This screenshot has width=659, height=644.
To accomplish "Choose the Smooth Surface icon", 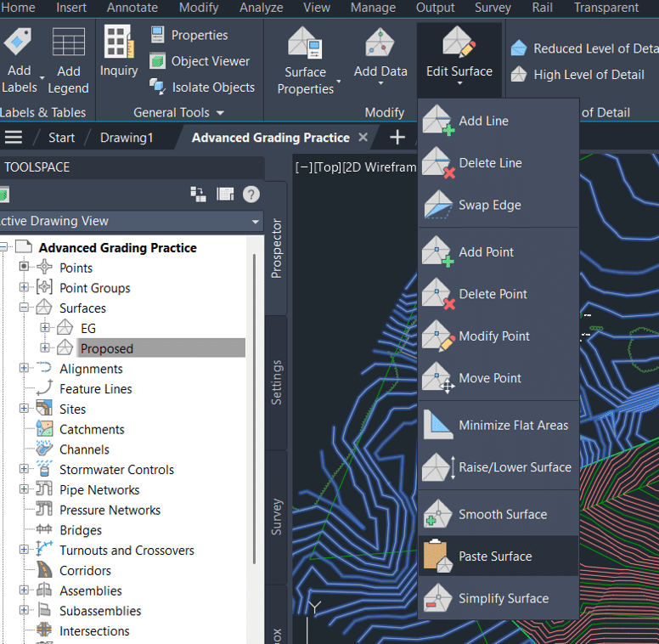I will tap(438, 514).
